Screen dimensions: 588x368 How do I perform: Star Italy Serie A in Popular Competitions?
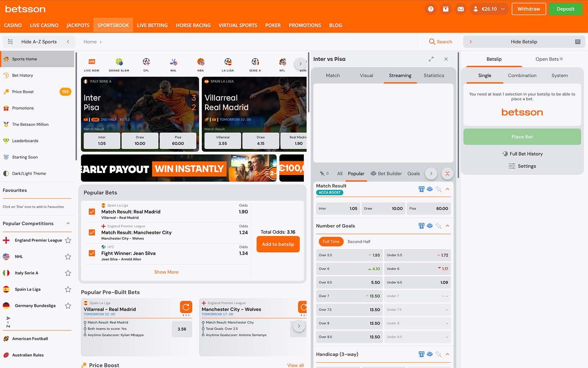click(68, 273)
